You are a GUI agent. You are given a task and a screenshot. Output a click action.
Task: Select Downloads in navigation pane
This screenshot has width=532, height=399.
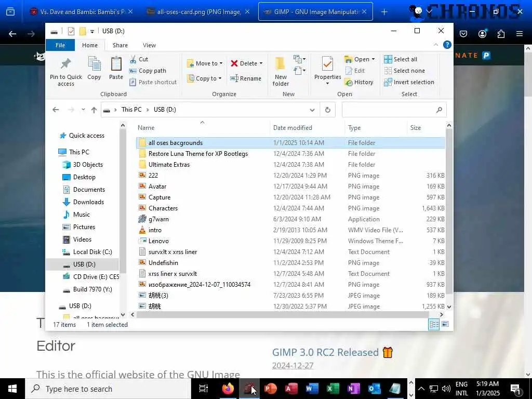[88, 202]
